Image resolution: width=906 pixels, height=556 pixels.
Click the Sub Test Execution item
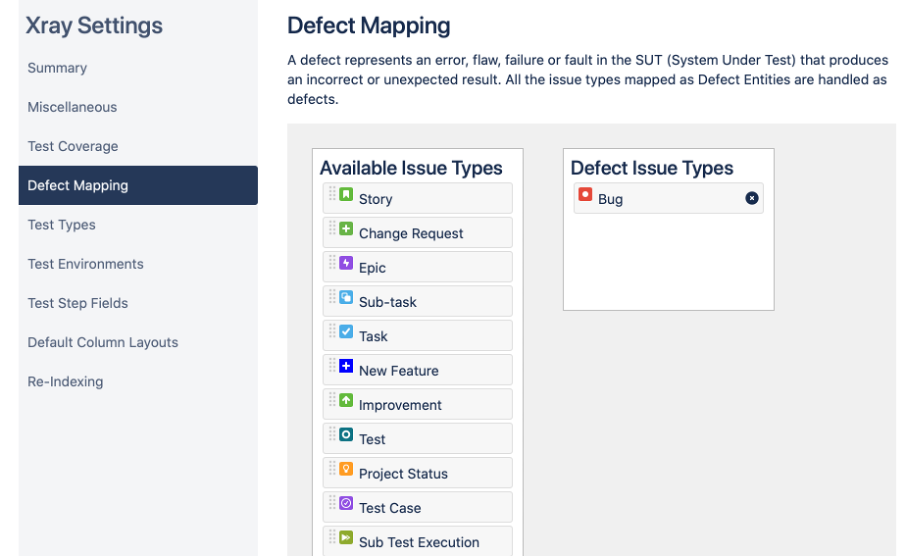point(418,541)
